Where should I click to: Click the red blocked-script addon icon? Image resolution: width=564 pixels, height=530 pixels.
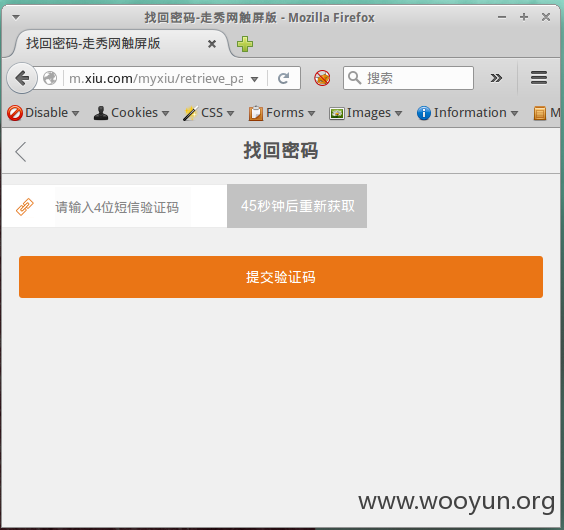point(322,78)
